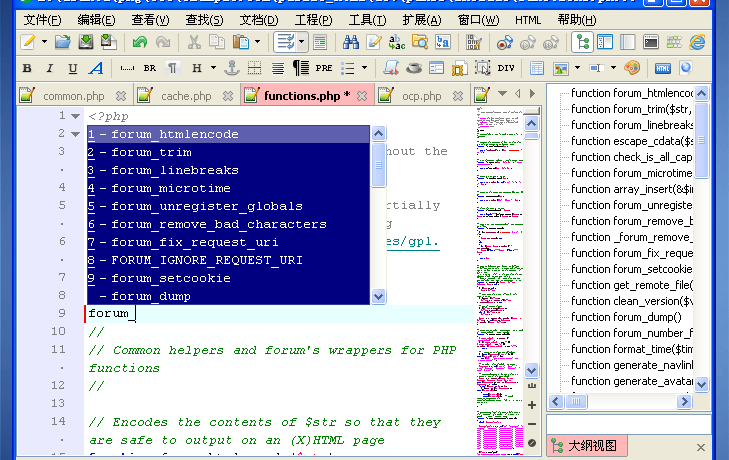
Task: Choose FORUM_IGNORE_REQUEST_URI autocomplete entry
Action: coord(228,260)
